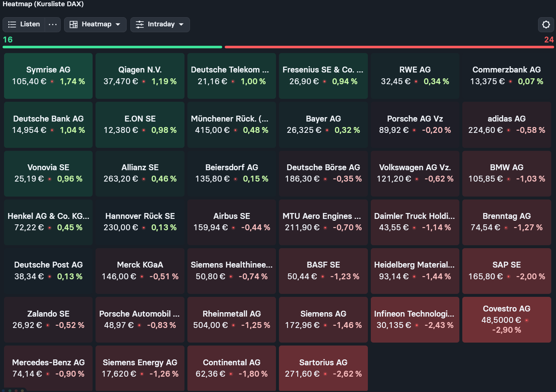Select the adidas AG tile

point(507,125)
